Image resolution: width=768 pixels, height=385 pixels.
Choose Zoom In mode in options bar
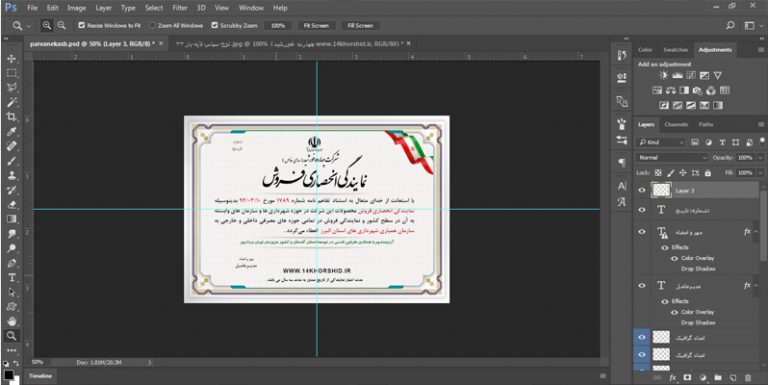coord(47,25)
